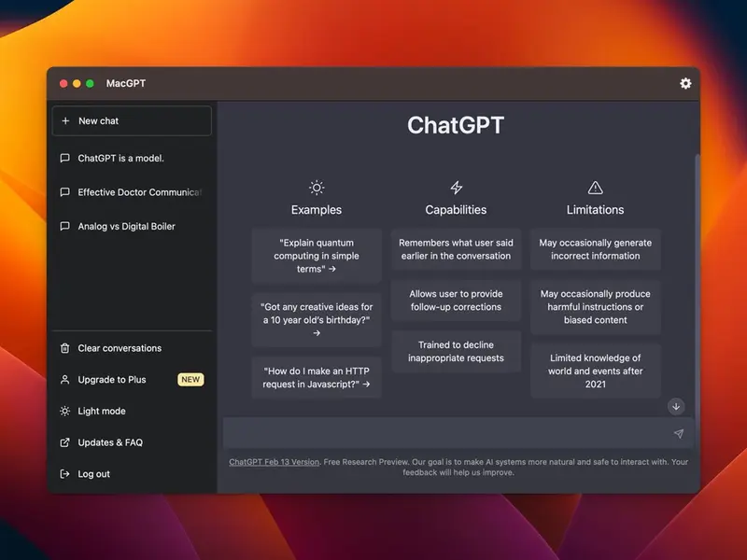
Task: Click 'Trained to decline inappropriate requests' card
Action: [x=456, y=351]
